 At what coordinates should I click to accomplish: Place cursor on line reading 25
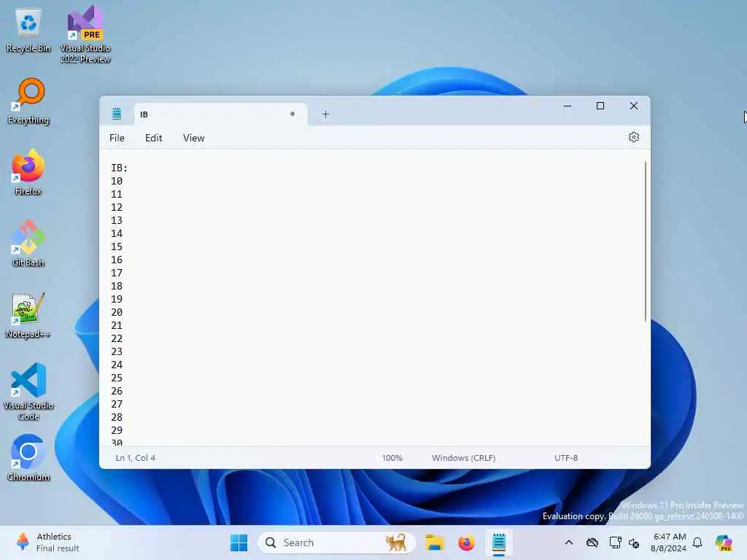[x=117, y=378]
